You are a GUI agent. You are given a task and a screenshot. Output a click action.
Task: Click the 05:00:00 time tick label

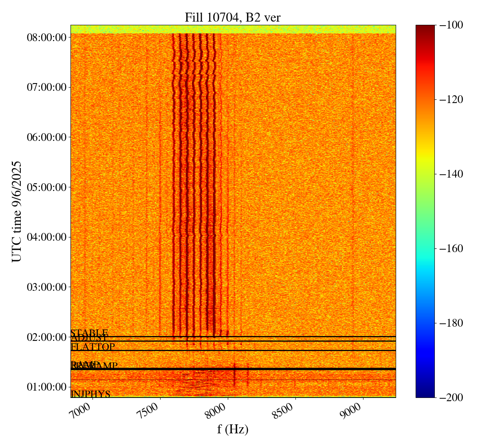(x=46, y=187)
